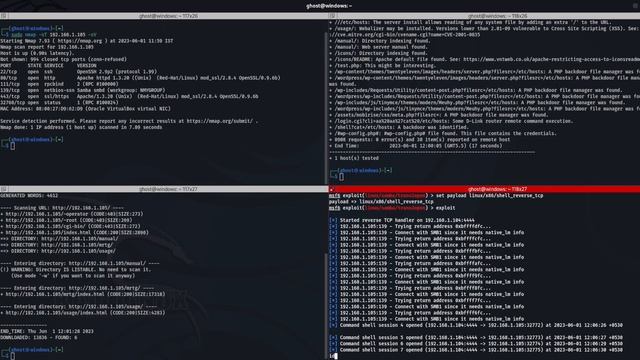Click the '///etc/hosts' finding line

pos(470,22)
